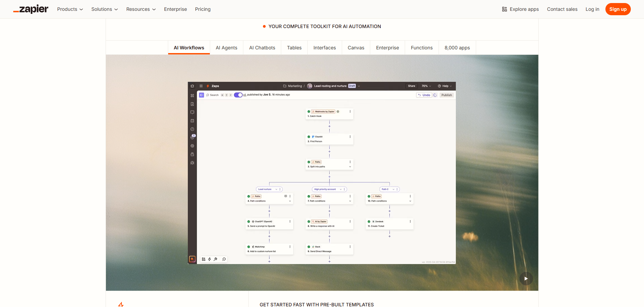The height and width of the screenshot is (307, 644).
Task: Open the calendar icon in the editor sidebar
Action: pos(192,120)
